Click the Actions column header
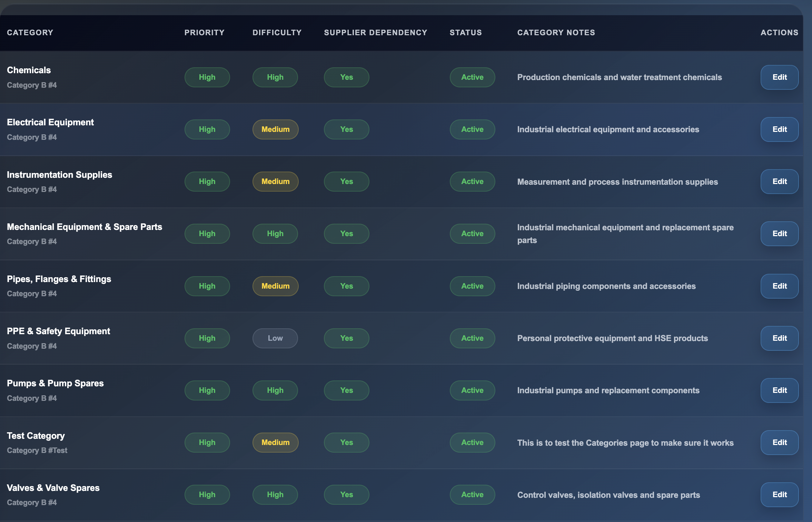The image size is (812, 522). pos(779,32)
